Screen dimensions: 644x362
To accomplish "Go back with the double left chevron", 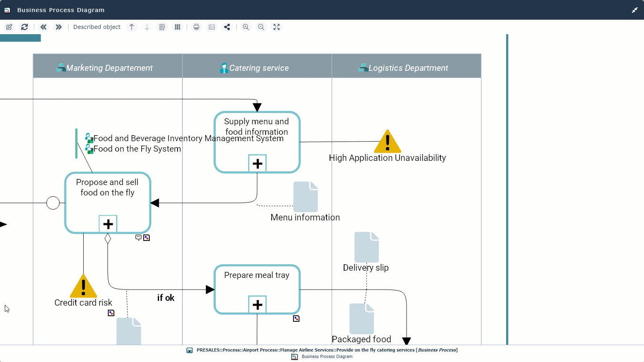I will point(43,27).
